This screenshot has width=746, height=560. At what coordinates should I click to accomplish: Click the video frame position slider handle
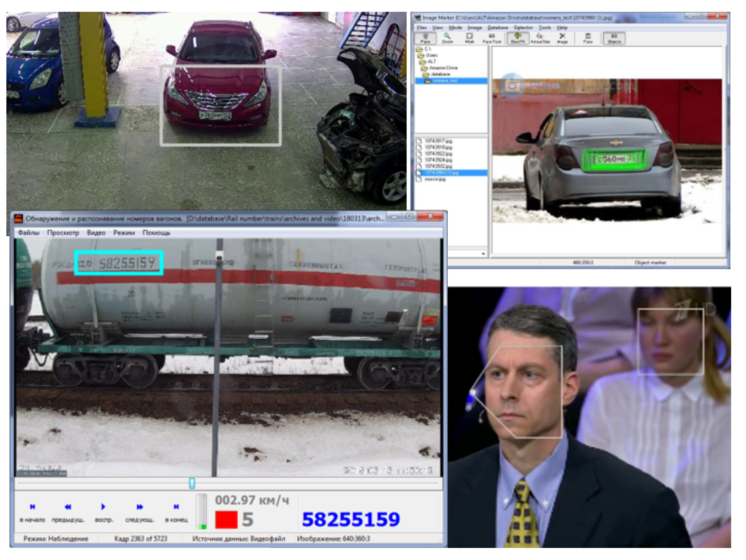[192, 483]
